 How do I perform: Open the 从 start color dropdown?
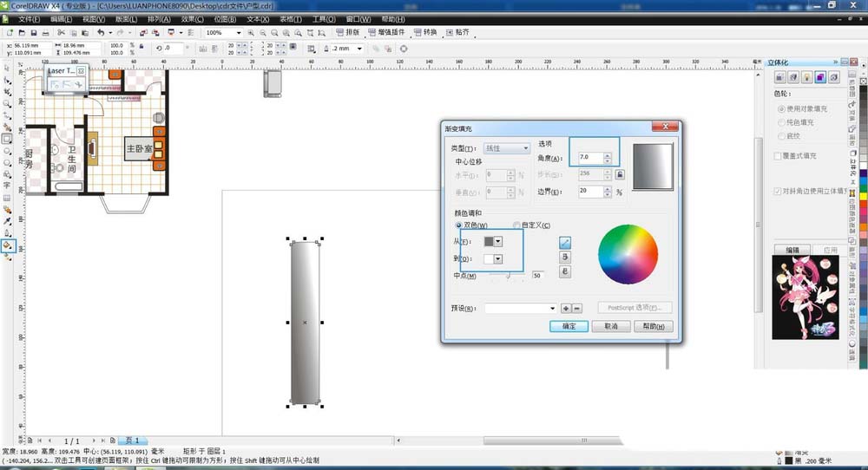point(497,242)
